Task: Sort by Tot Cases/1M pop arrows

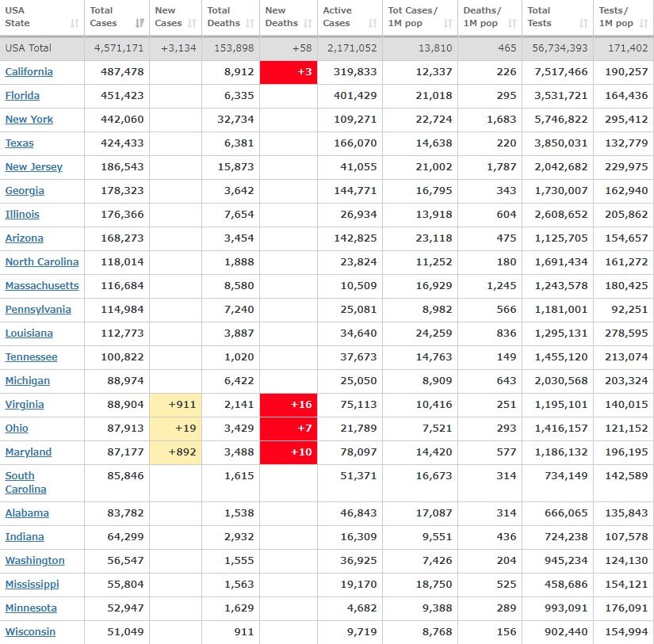Action: pos(448,24)
